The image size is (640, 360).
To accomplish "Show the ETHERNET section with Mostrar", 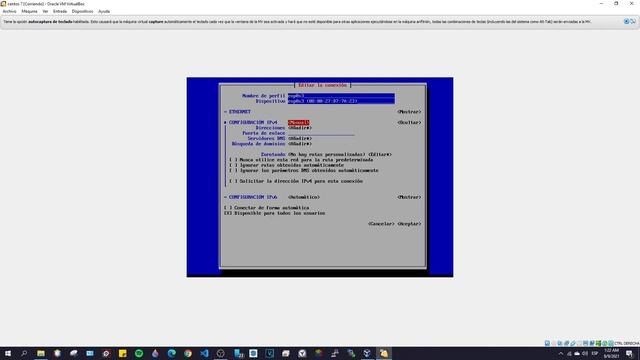I will (409, 111).
